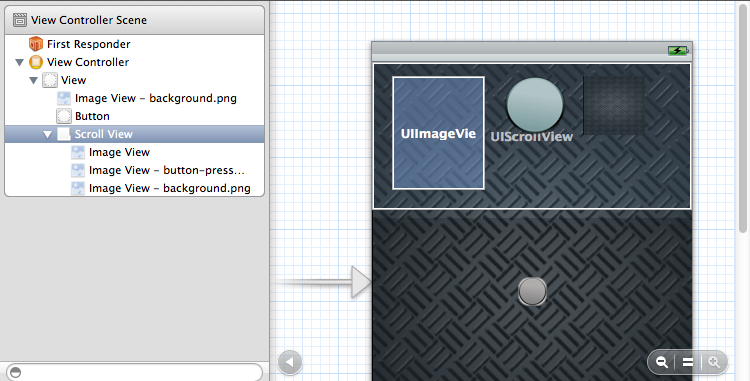Image resolution: width=750 pixels, height=381 pixels.
Task: Select the round gray button on canvas
Action: tap(532, 291)
